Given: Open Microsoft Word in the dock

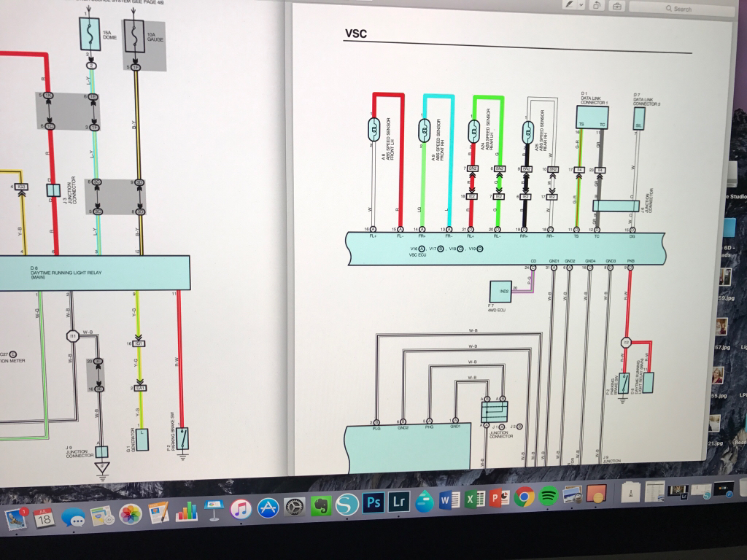Looking at the screenshot, I should pos(449,499).
